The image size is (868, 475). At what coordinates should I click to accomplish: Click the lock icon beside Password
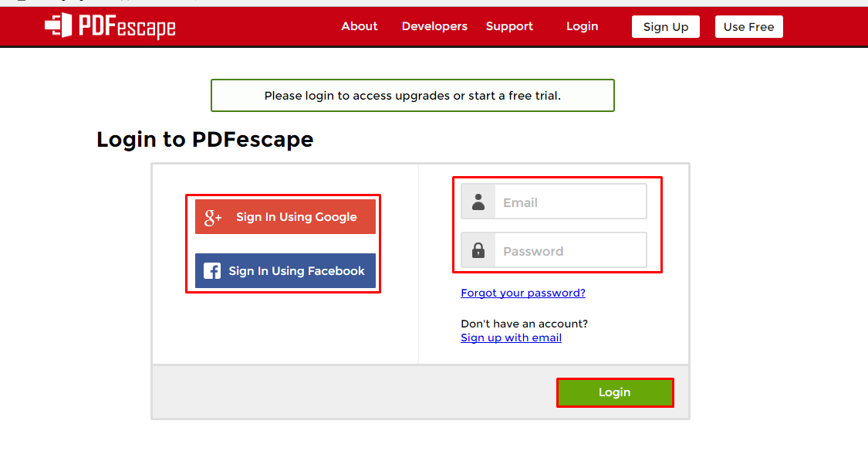coord(478,250)
